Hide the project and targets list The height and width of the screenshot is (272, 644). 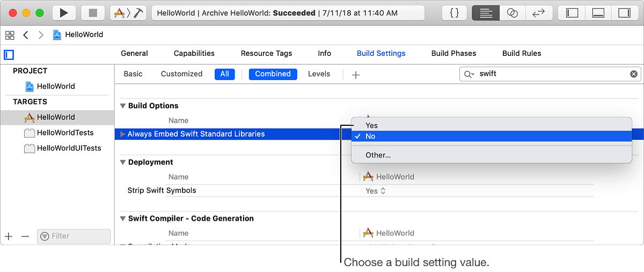(x=9, y=54)
